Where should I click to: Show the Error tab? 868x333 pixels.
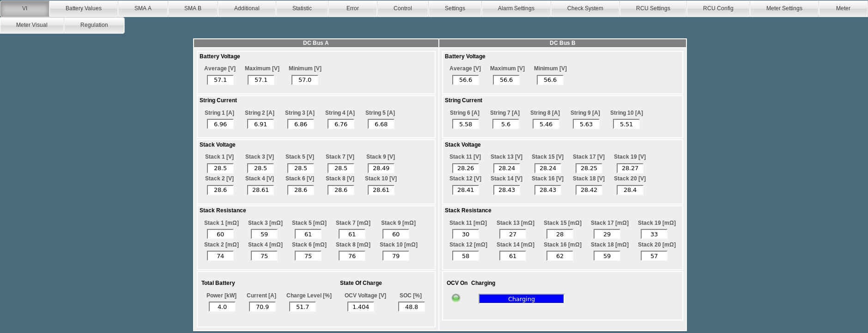(352, 8)
